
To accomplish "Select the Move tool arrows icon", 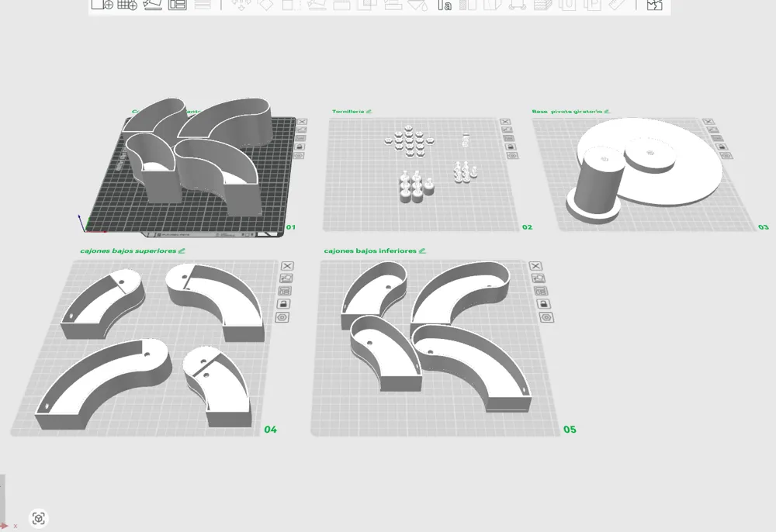I will 241,5.
